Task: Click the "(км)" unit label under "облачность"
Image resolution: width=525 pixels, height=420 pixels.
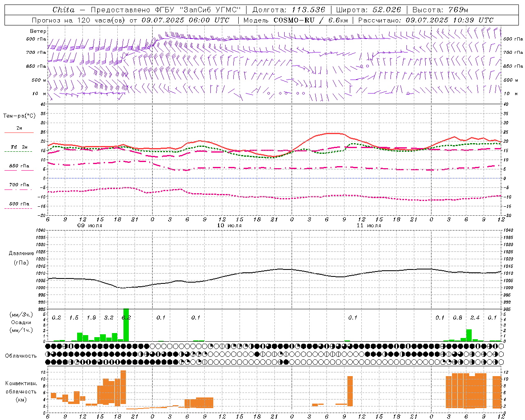Action: (21, 399)
